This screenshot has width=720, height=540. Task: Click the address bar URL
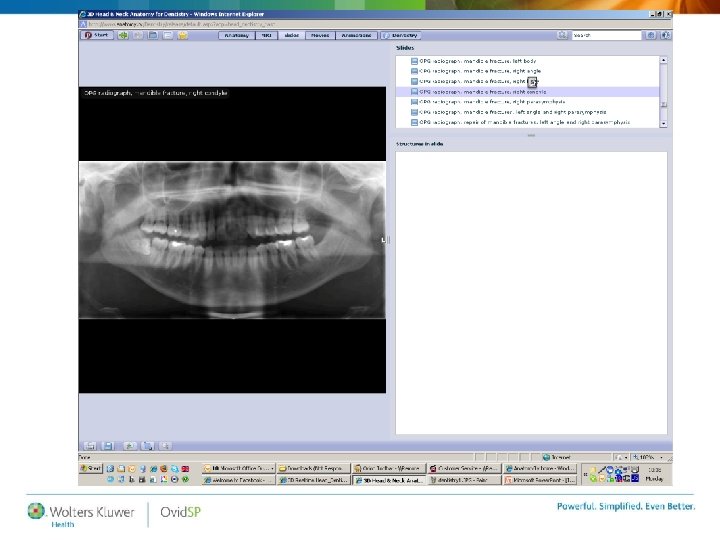pyautogui.click(x=181, y=24)
